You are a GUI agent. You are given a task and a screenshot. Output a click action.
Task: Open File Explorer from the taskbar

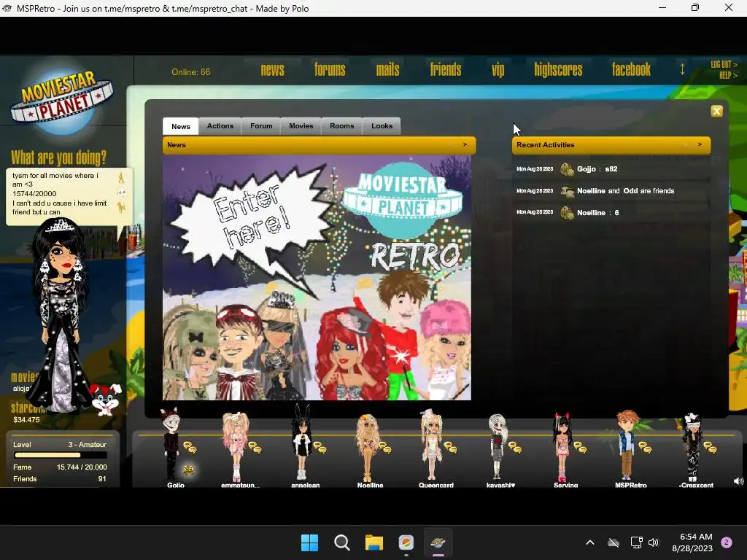click(x=374, y=542)
